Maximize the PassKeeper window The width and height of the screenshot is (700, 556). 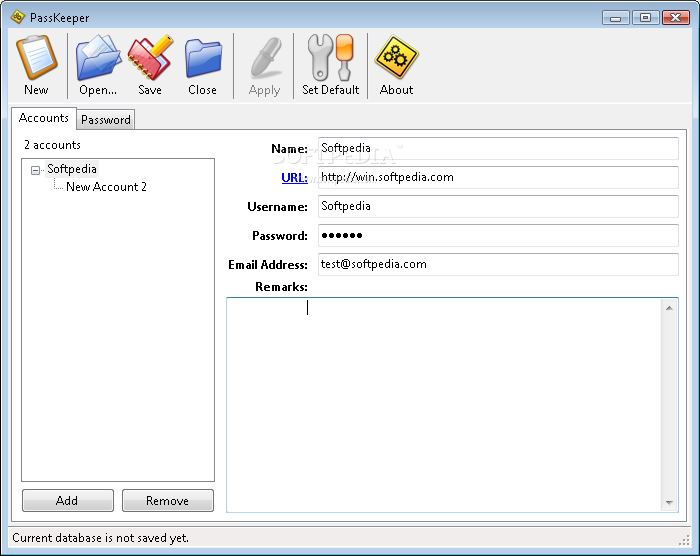pos(645,18)
